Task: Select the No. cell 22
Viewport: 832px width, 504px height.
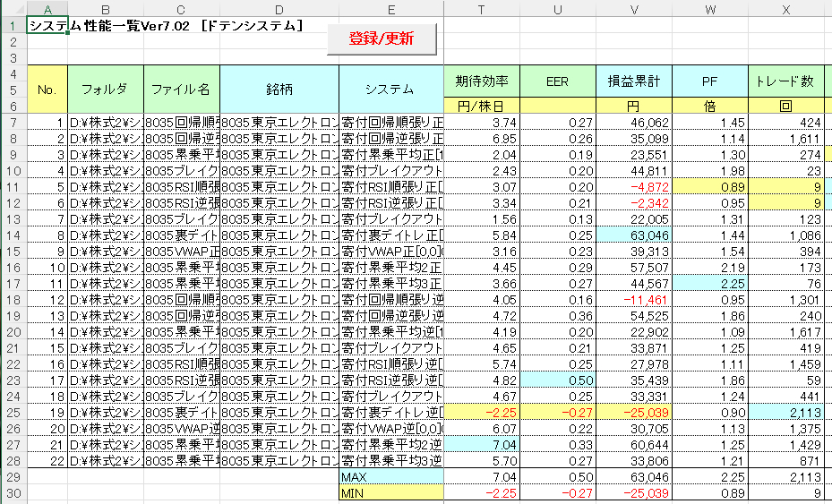Action: 47,460
